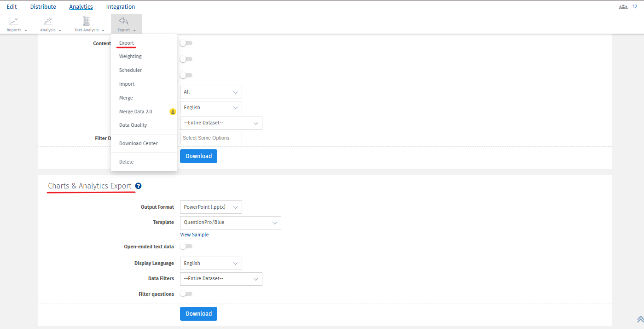Click the premium badge beside Merge Data 2.0
The image size is (644, 329).
pyautogui.click(x=173, y=112)
